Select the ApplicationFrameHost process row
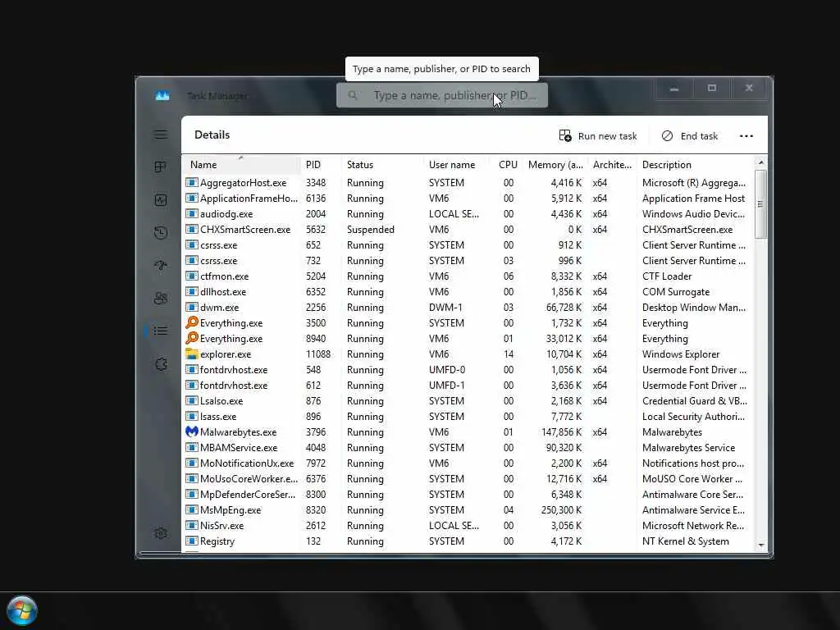 click(x=467, y=199)
